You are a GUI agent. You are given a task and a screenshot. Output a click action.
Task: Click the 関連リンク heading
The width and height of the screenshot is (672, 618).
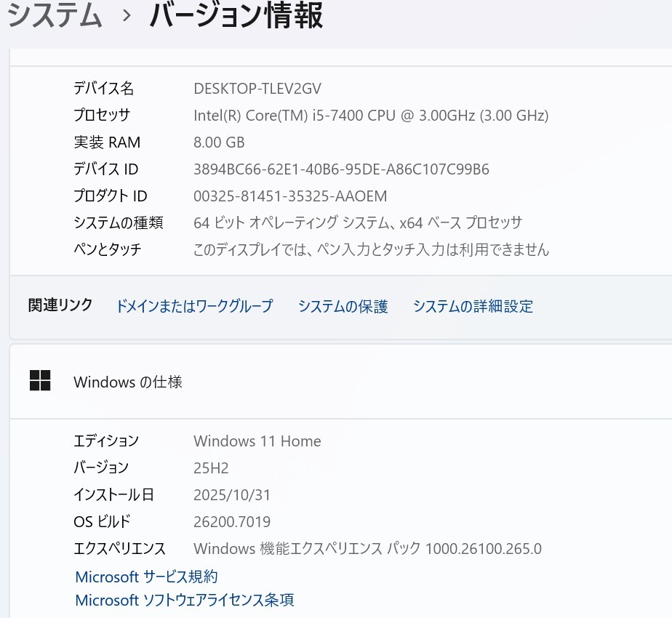[x=60, y=305]
